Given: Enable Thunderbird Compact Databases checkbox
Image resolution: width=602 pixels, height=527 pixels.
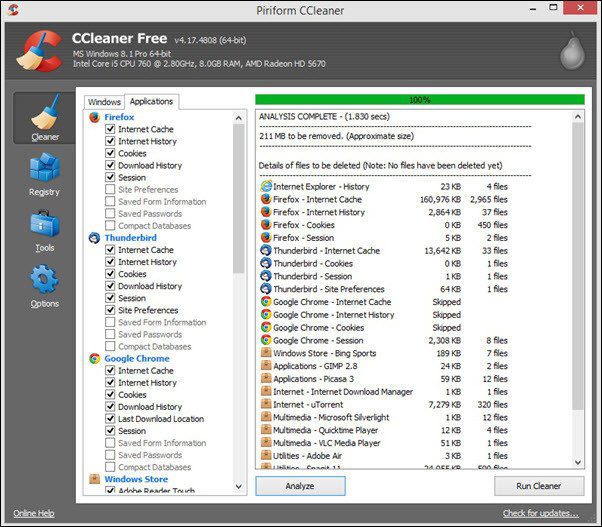Looking at the screenshot, I should [110, 346].
